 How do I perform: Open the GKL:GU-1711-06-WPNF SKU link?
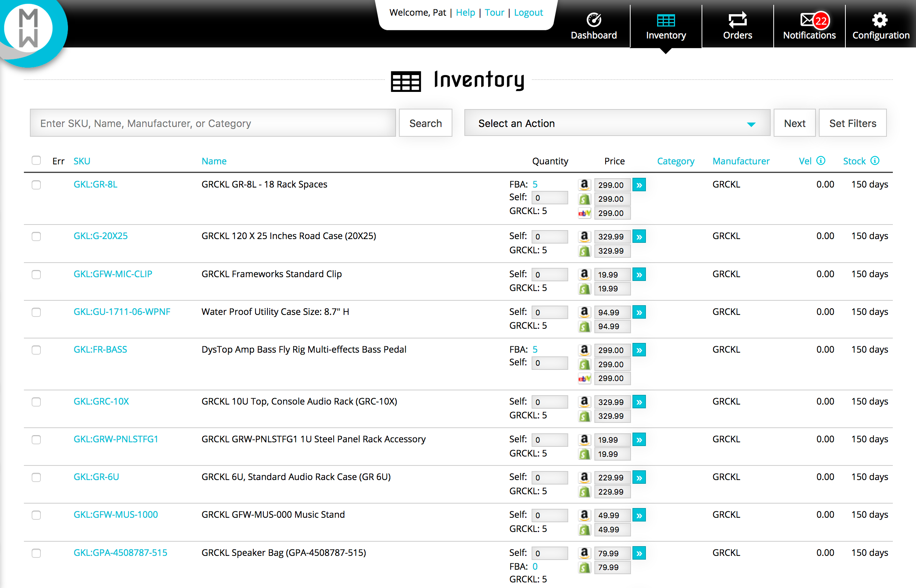pos(122,312)
